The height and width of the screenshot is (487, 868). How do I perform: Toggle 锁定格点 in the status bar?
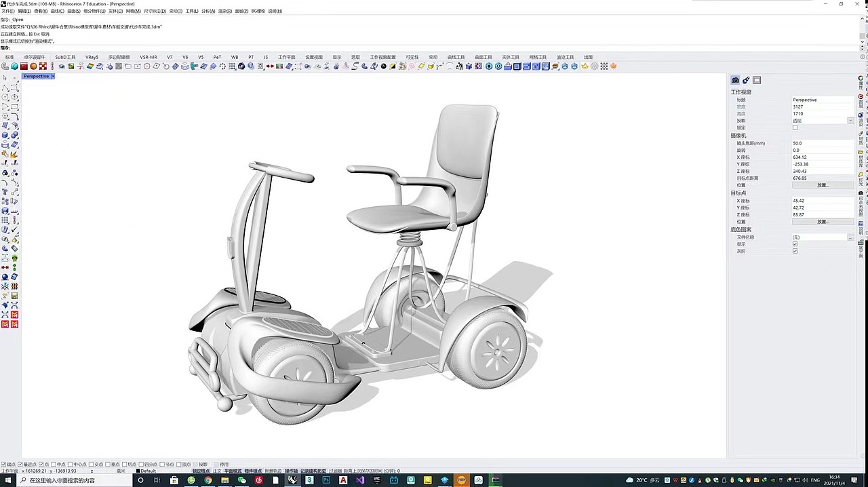point(201,471)
